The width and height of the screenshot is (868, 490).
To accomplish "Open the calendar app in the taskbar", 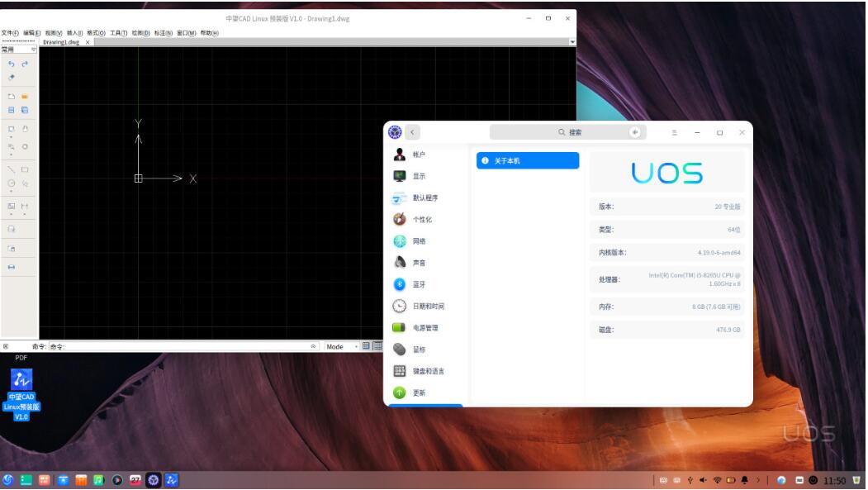I will tap(135, 480).
